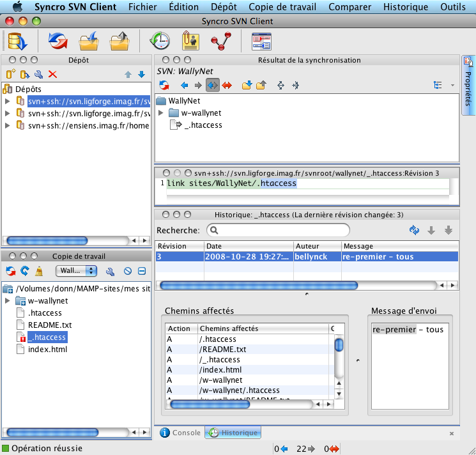The image size is (476, 455).
Task: Click horizontal scrollbar of history table
Action: tap(259, 285)
